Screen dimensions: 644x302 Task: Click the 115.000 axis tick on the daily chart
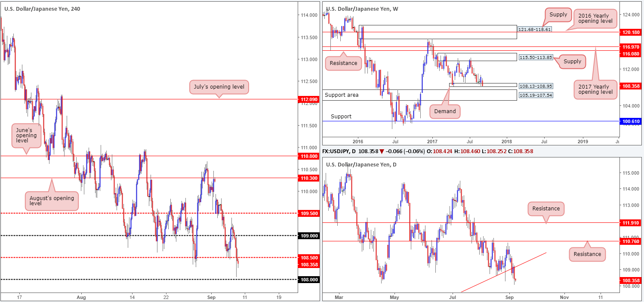630,173
